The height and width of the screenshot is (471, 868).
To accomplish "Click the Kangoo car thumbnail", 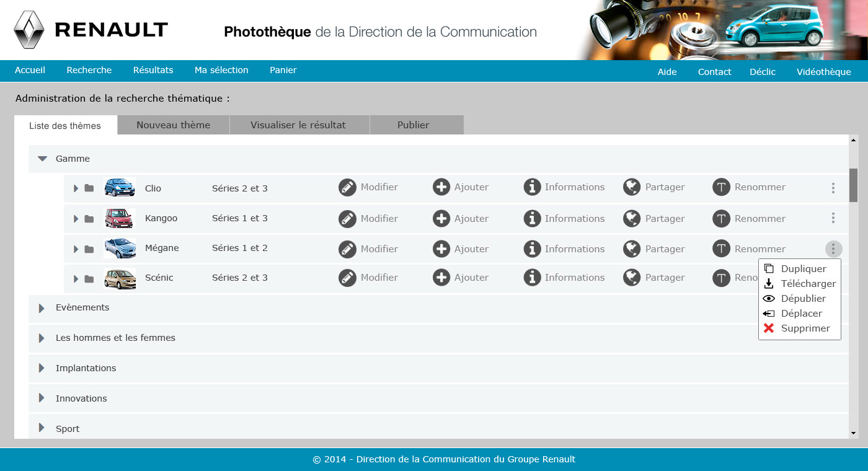I will 120,218.
